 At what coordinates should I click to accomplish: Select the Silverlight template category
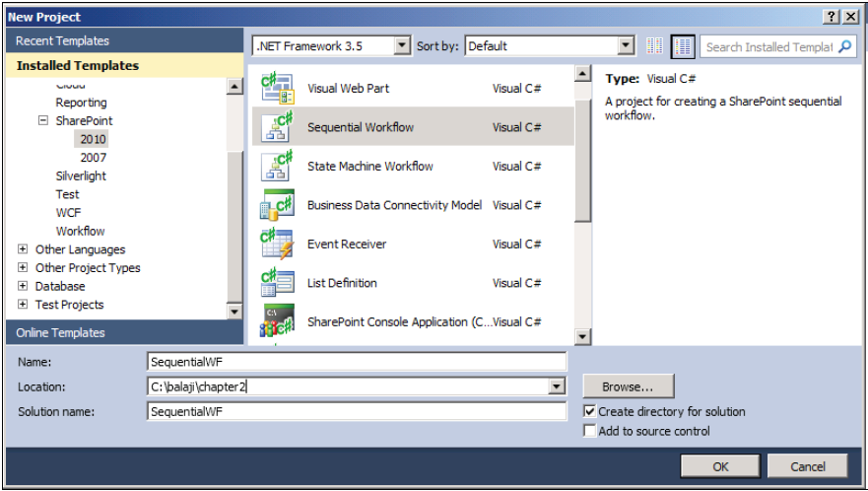(x=81, y=175)
